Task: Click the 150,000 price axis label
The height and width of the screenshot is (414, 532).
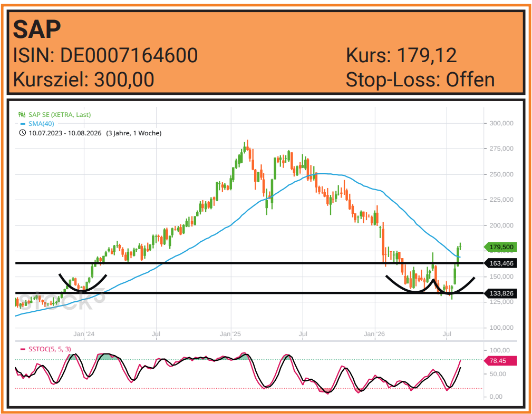Action: point(501,277)
